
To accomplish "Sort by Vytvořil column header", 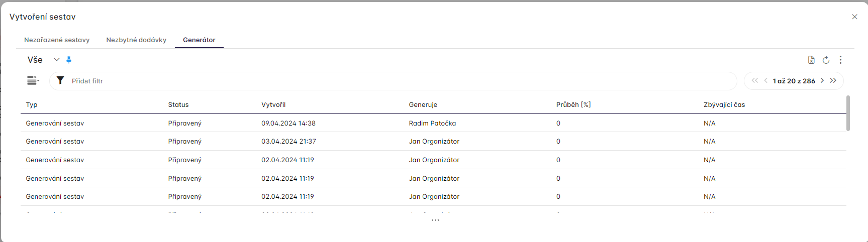I will 273,104.
